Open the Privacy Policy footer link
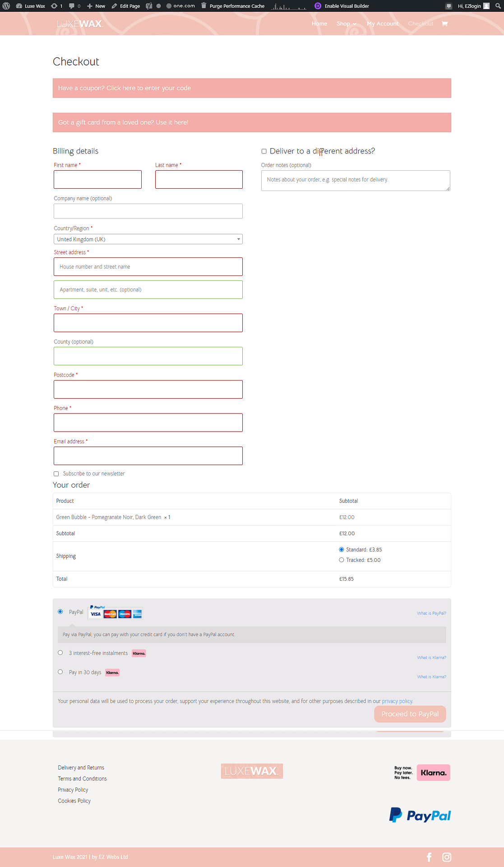 73,790
